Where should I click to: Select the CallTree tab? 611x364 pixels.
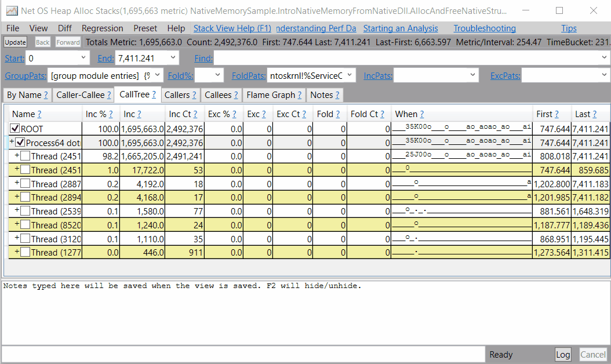coord(137,94)
